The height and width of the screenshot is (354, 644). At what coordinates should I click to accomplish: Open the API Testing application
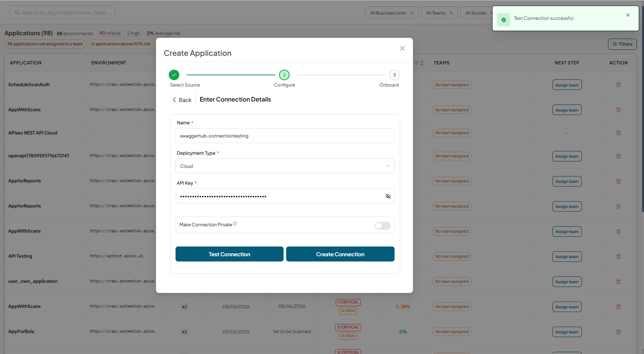click(20, 256)
